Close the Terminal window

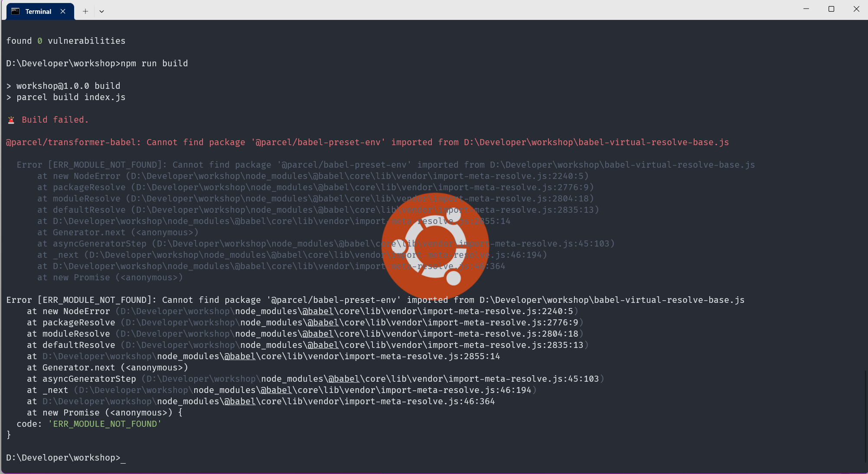(x=856, y=9)
